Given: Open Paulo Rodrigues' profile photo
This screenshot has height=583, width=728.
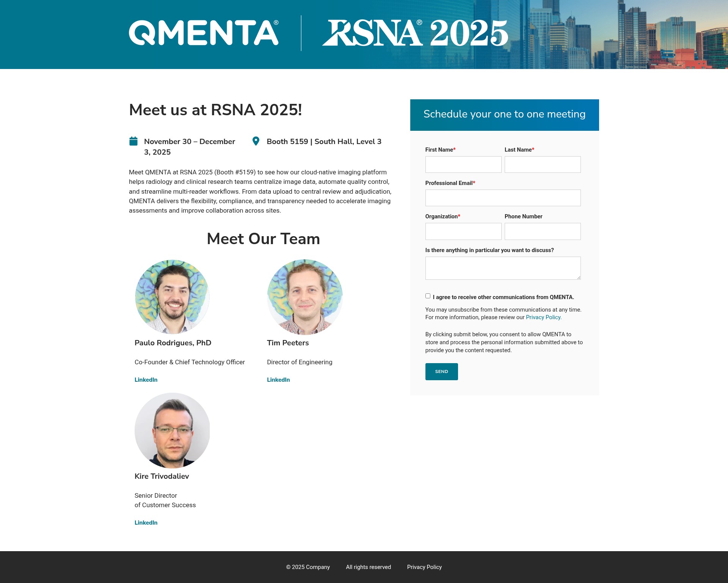Looking at the screenshot, I should click(172, 297).
